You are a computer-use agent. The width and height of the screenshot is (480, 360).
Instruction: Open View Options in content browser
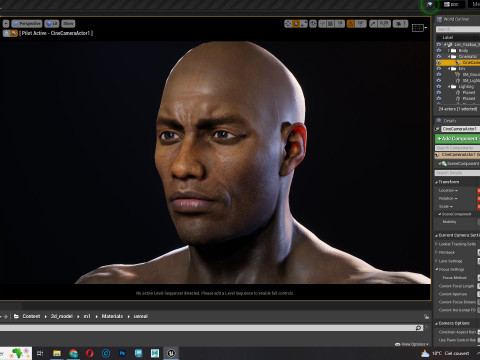click(x=412, y=344)
